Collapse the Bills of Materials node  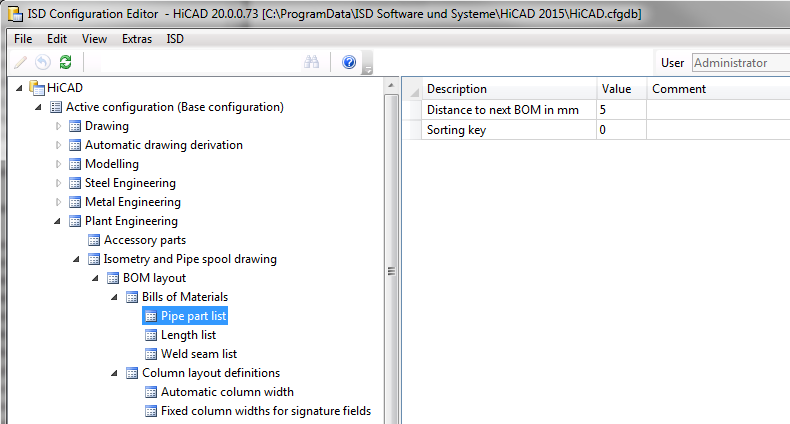116,297
